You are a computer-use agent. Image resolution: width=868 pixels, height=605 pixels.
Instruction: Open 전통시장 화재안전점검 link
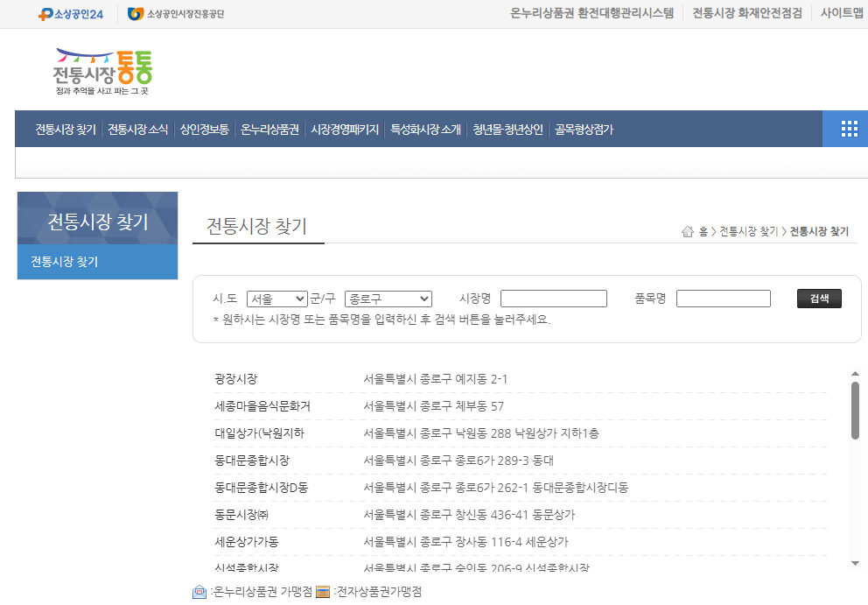pos(747,13)
